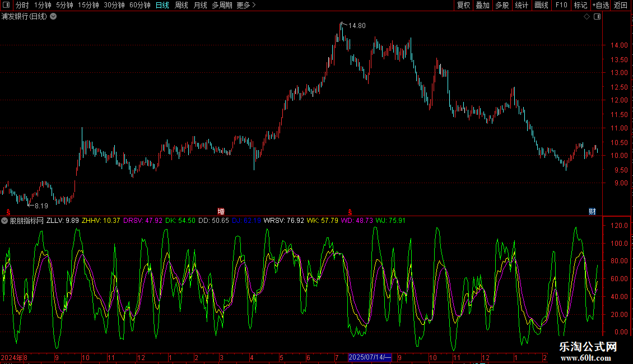Switch to 周线 weekly chart

[181, 5]
